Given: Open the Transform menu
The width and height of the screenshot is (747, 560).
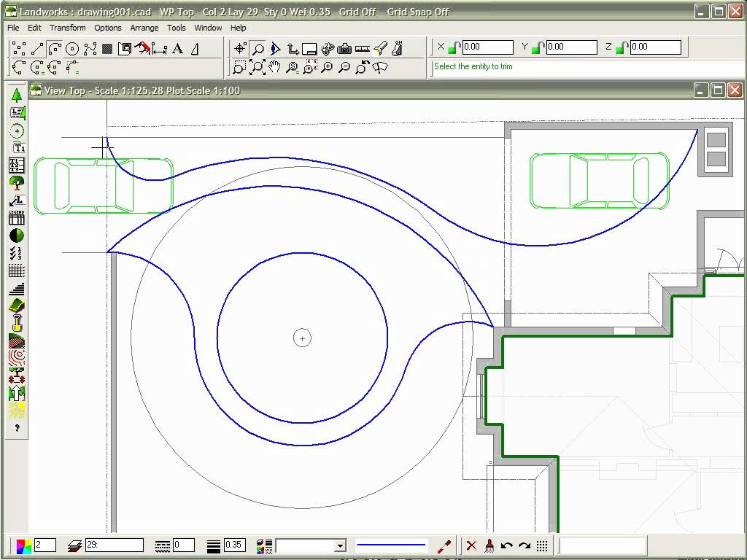Looking at the screenshot, I should point(68,28).
